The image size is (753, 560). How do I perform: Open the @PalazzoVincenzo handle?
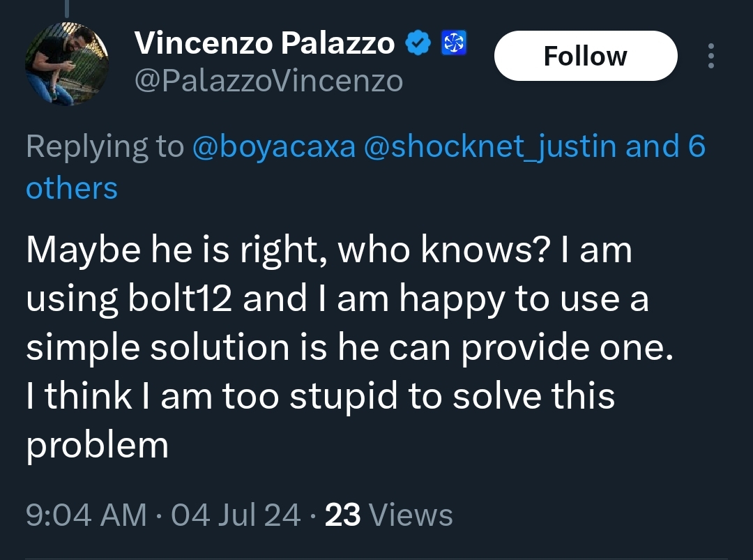pos(268,82)
